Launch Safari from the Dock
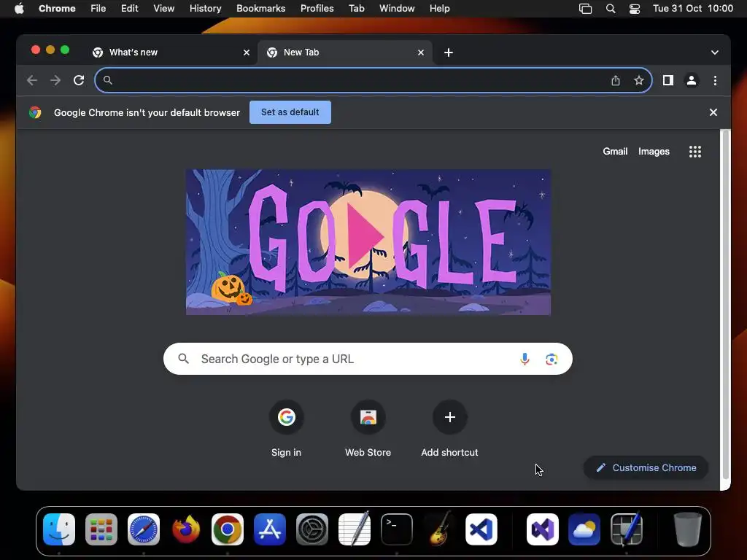 (144, 529)
